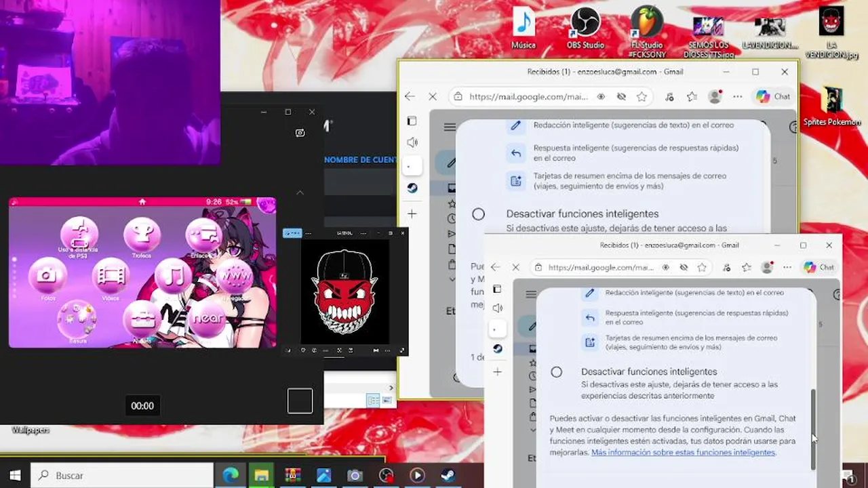Select Desactivar funciones inteligentes radio in upper window
The height and width of the screenshot is (488, 868).
479,214
